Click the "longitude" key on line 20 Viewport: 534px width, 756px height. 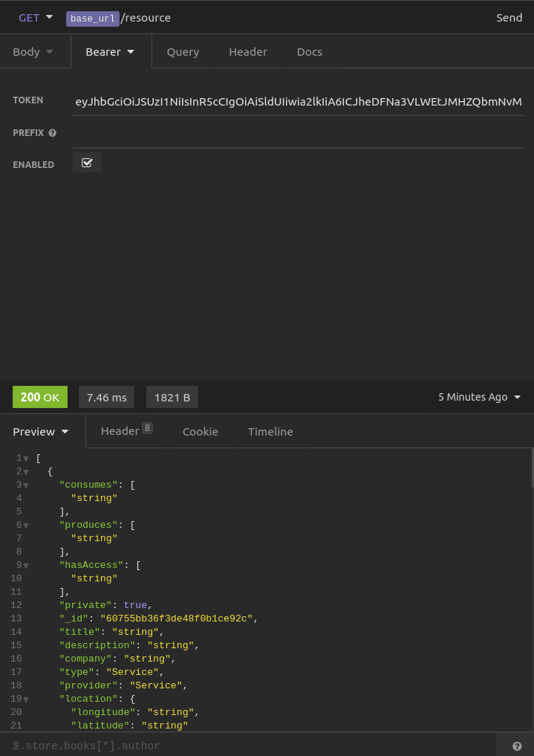103,712
